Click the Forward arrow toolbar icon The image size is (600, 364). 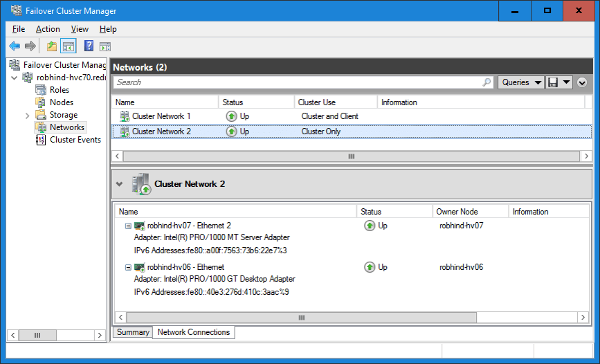coord(30,46)
